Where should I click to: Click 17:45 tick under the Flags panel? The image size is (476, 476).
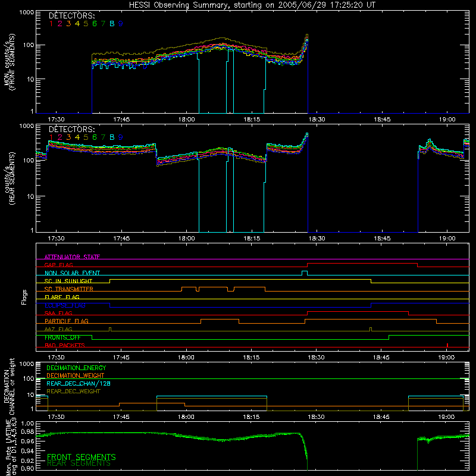coord(121,358)
